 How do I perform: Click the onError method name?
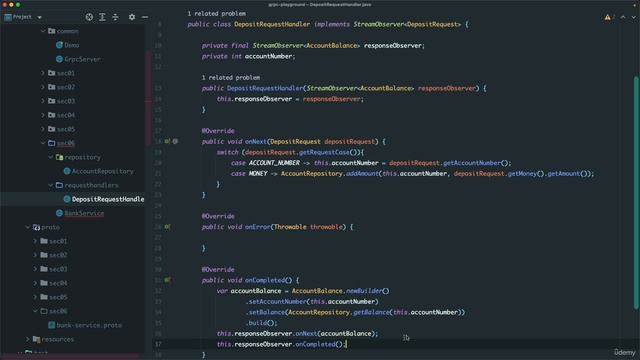[258, 227]
